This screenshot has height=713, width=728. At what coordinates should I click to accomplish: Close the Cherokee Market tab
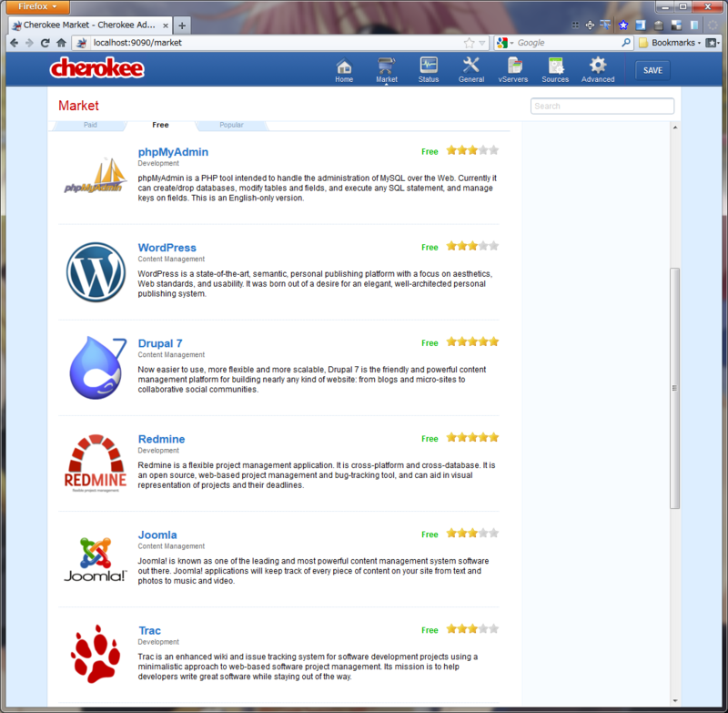pyautogui.click(x=166, y=25)
